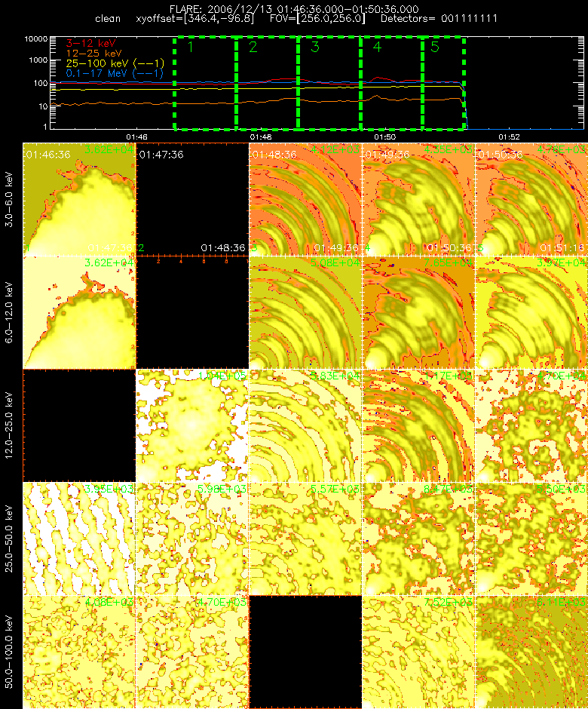Viewport: 588px width, 709px height.
Task: Open the image panel labeled 7.65E+04
Action: [418, 312]
